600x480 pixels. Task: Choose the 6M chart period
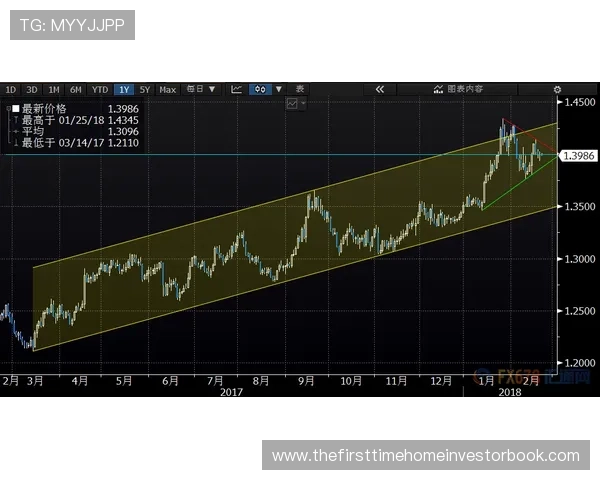(x=75, y=89)
